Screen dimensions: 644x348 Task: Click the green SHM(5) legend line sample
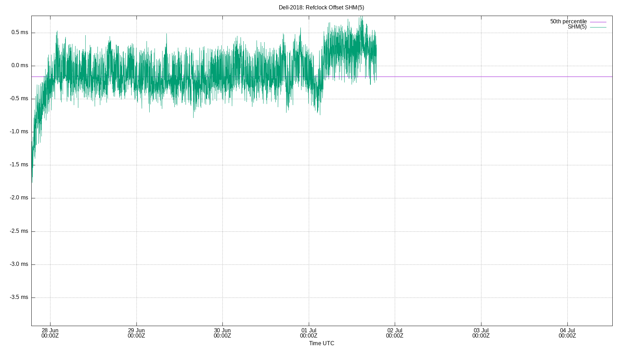click(598, 27)
